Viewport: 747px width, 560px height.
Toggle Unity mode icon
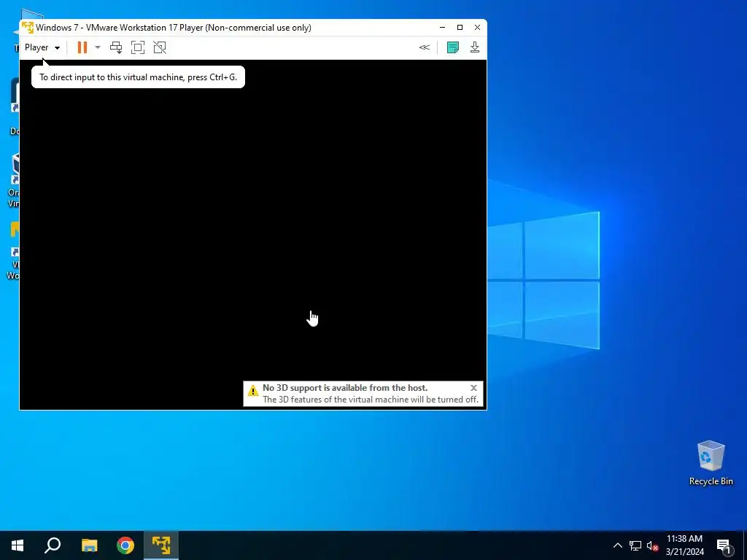[160, 47]
